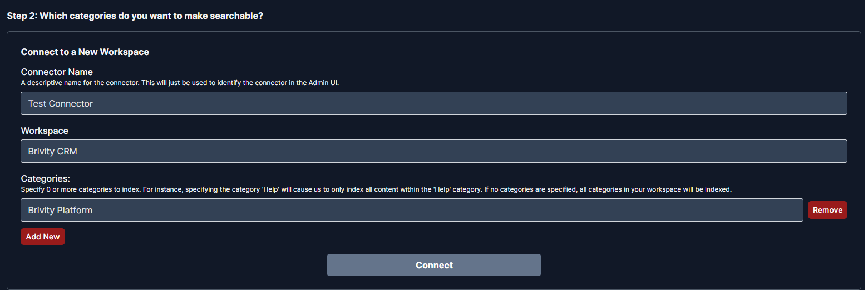Click the 'Connector Name' field label
The width and height of the screenshot is (868, 290).
click(x=57, y=72)
